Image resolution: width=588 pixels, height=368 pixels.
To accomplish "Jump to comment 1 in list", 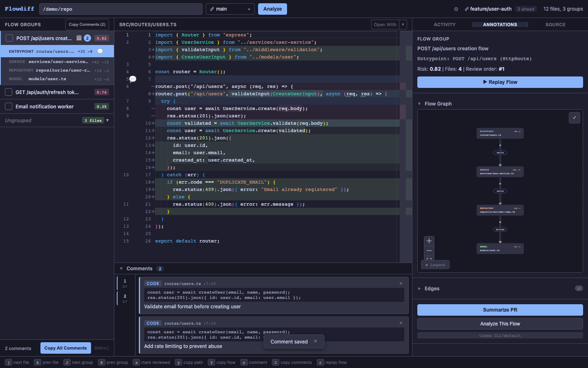I will point(125,283).
